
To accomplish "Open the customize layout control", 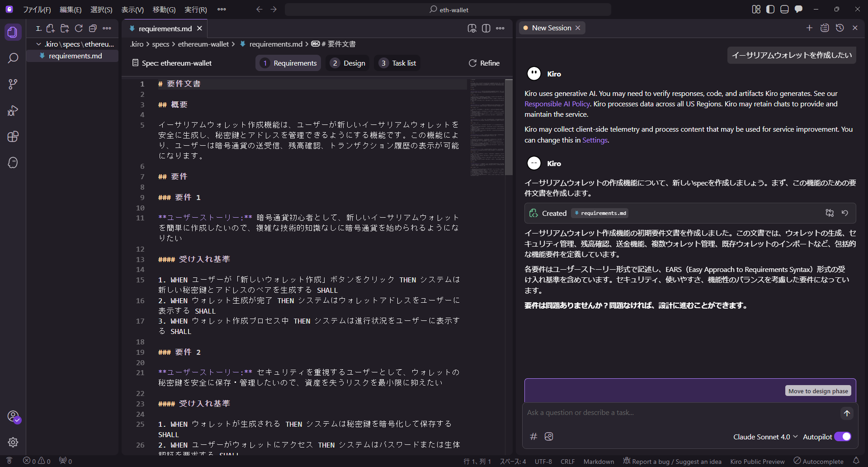I will click(756, 9).
